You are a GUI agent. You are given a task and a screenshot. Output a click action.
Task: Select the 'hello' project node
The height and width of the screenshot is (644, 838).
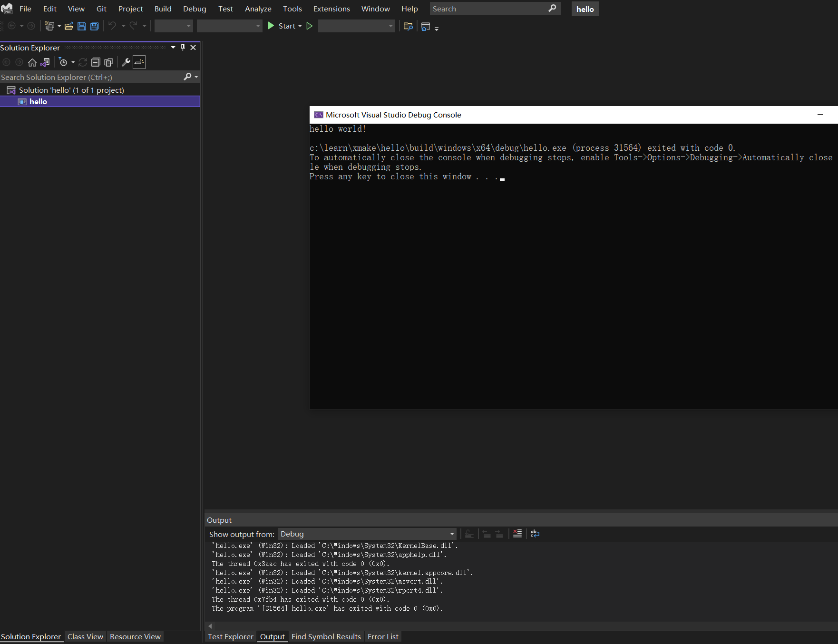tap(100, 101)
